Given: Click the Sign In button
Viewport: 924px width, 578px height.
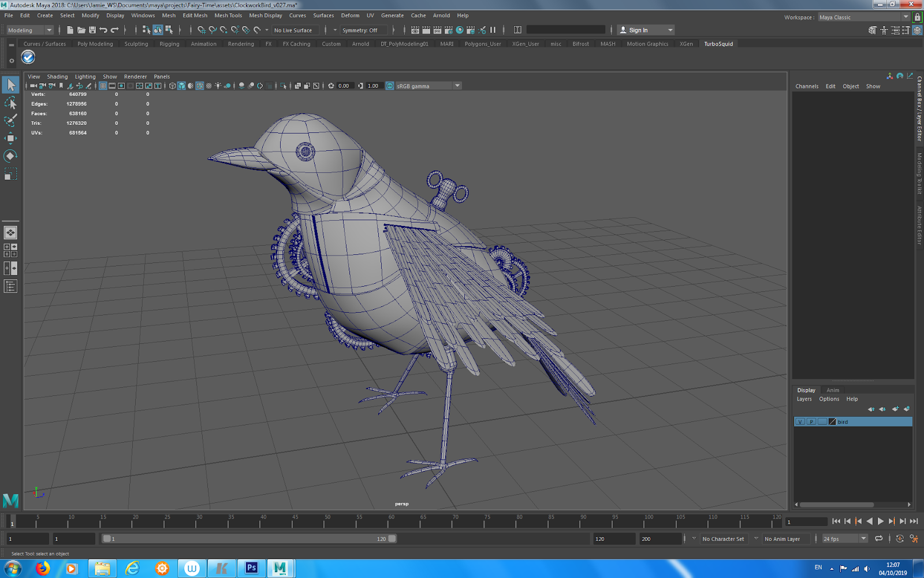Looking at the screenshot, I should (637, 29).
